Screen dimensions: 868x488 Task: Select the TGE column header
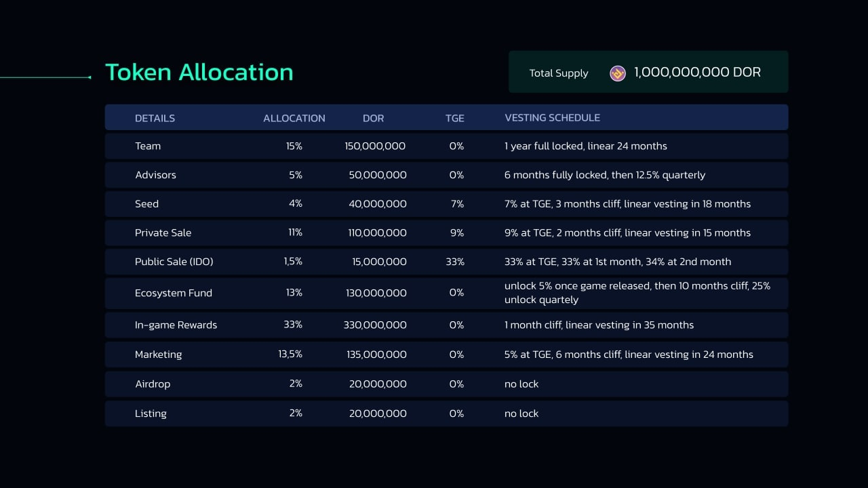pyautogui.click(x=454, y=118)
